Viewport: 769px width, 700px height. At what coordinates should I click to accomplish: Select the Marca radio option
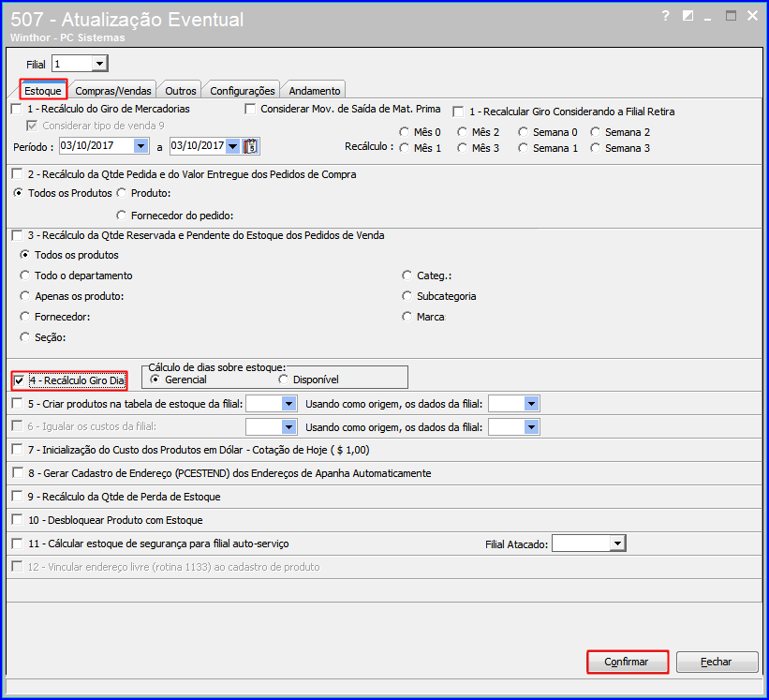(x=407, y=317)
